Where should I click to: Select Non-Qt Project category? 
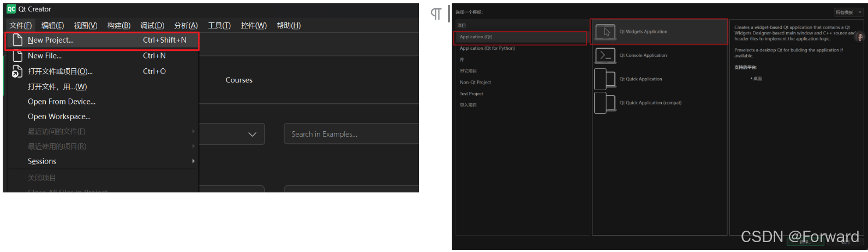tap(522, 83)
